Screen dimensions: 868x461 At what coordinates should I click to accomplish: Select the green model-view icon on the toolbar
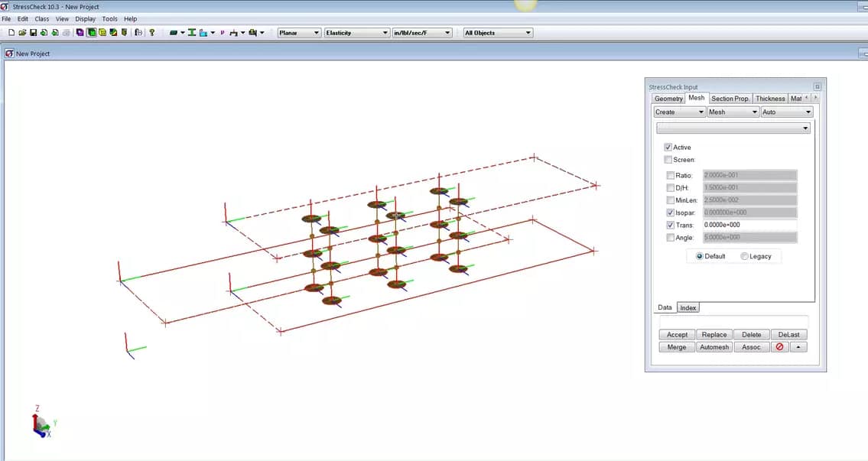click(x=93, y=33)
